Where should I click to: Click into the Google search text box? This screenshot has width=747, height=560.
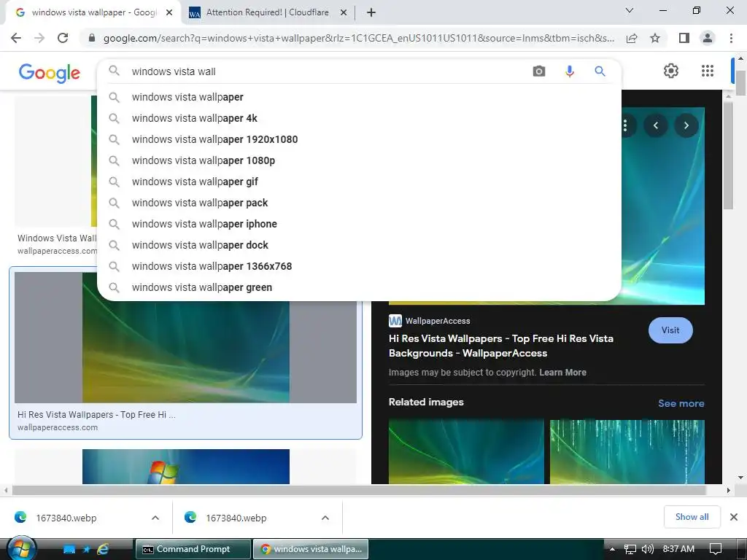[x=326, y=71]
